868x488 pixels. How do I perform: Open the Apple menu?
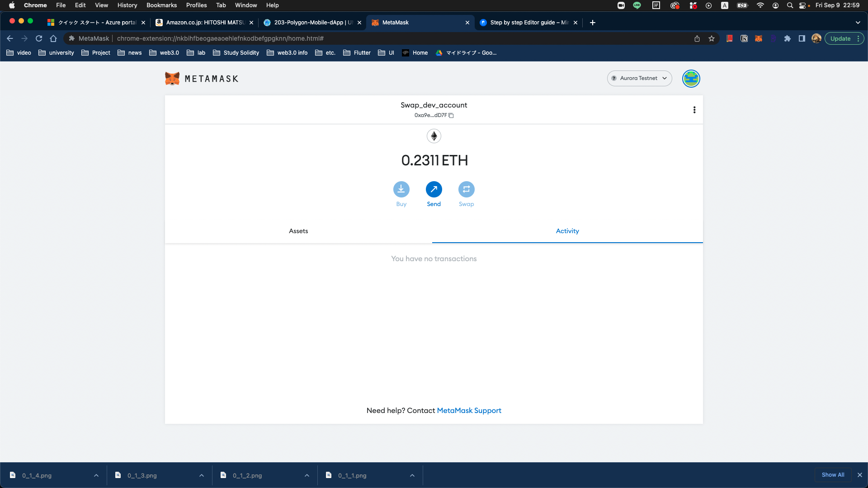point(12,5)
